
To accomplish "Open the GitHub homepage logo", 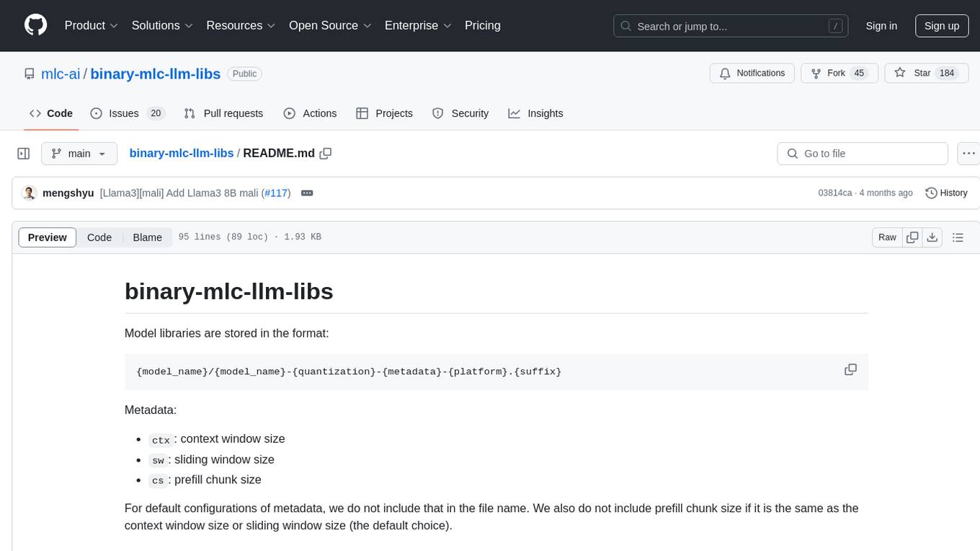I will [35, 25].
